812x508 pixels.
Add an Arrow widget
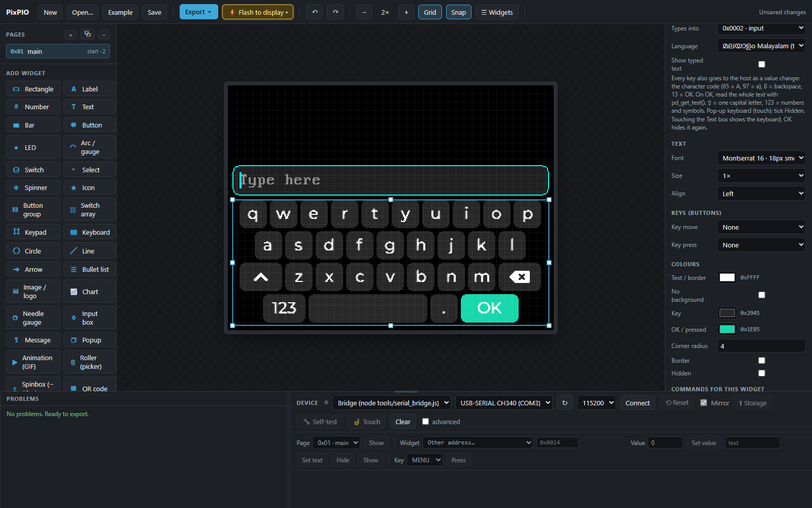point(33,269)
